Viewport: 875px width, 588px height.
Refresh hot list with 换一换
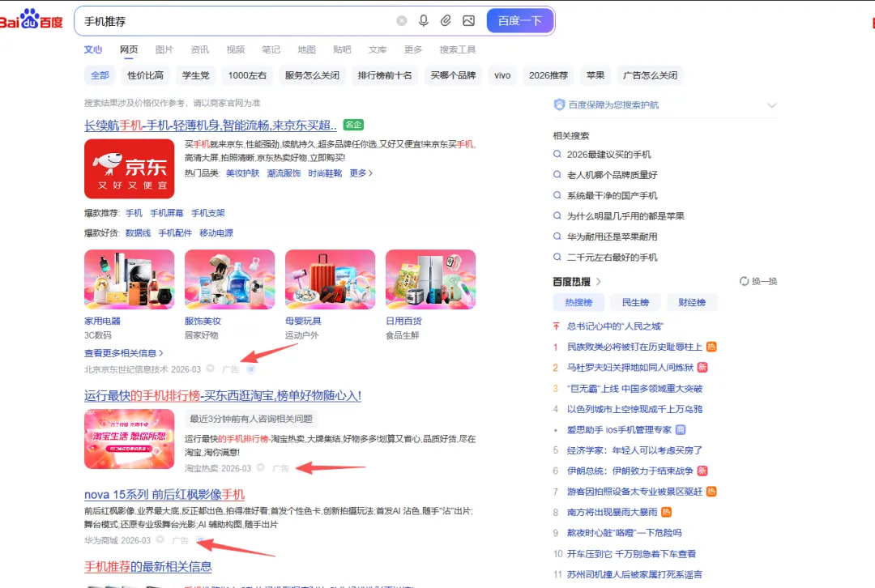pyautogui.click(x=758, y=281)
